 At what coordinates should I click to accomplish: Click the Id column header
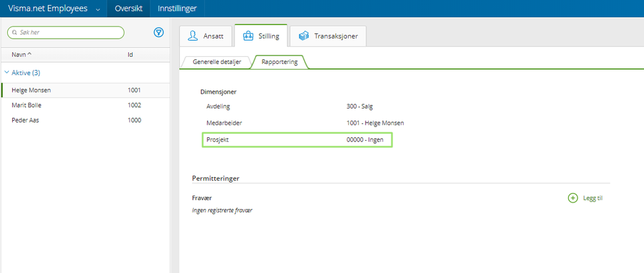coord(130,55)
